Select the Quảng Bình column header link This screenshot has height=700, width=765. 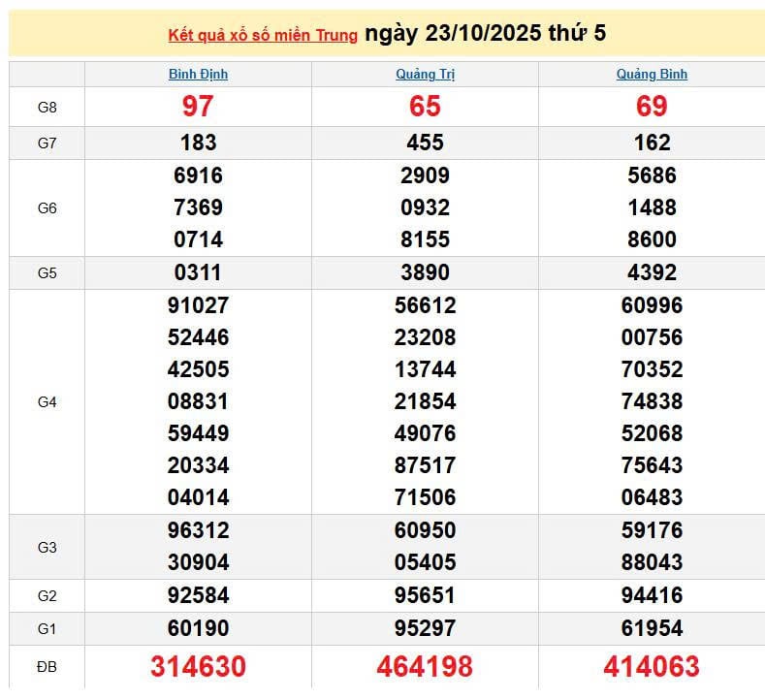click(x=652, y=74)
